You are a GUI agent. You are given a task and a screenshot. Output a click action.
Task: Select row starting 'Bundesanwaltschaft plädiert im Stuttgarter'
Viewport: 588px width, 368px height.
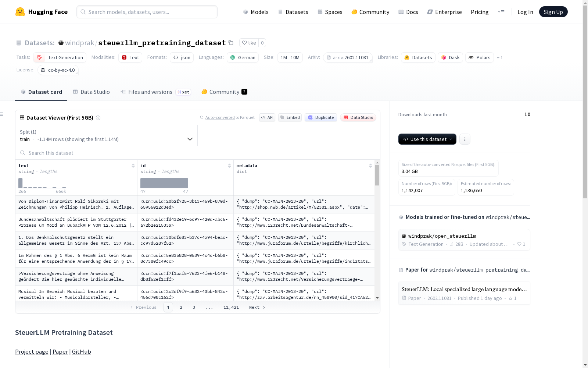195,222
